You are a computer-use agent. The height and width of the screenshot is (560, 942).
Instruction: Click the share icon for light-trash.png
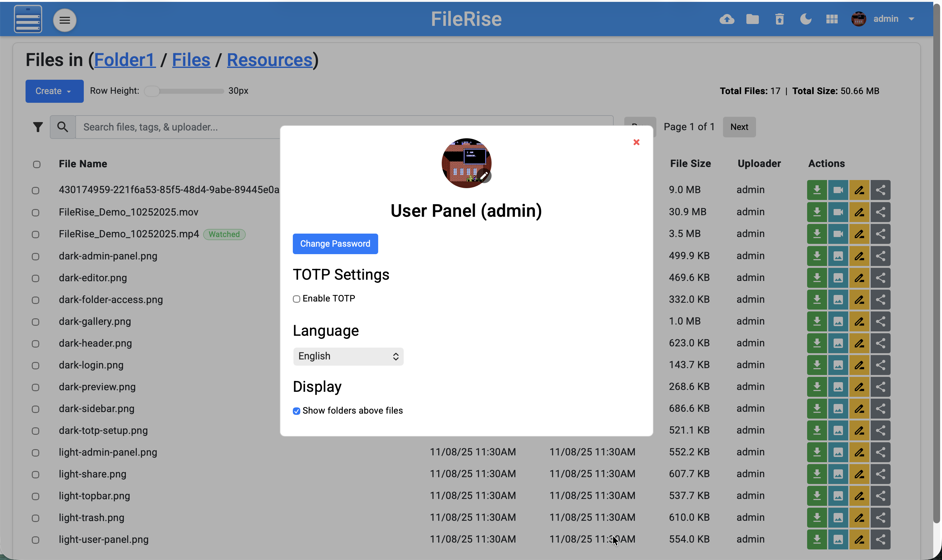881,517
